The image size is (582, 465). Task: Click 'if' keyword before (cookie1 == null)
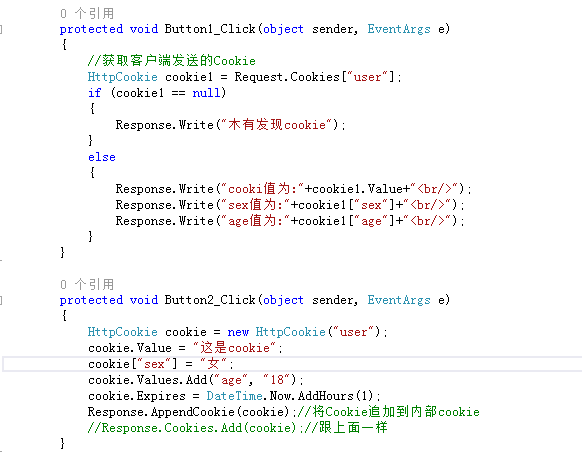(x=95, y=93)
